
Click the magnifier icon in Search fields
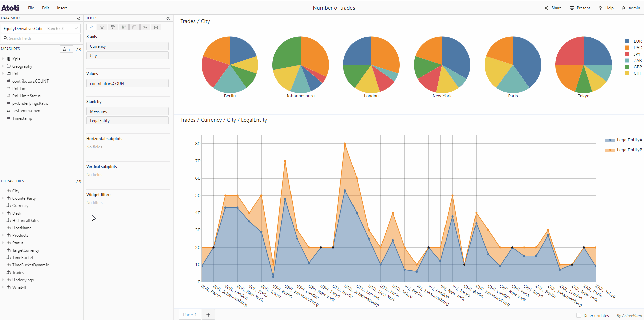tap(6, 38)
